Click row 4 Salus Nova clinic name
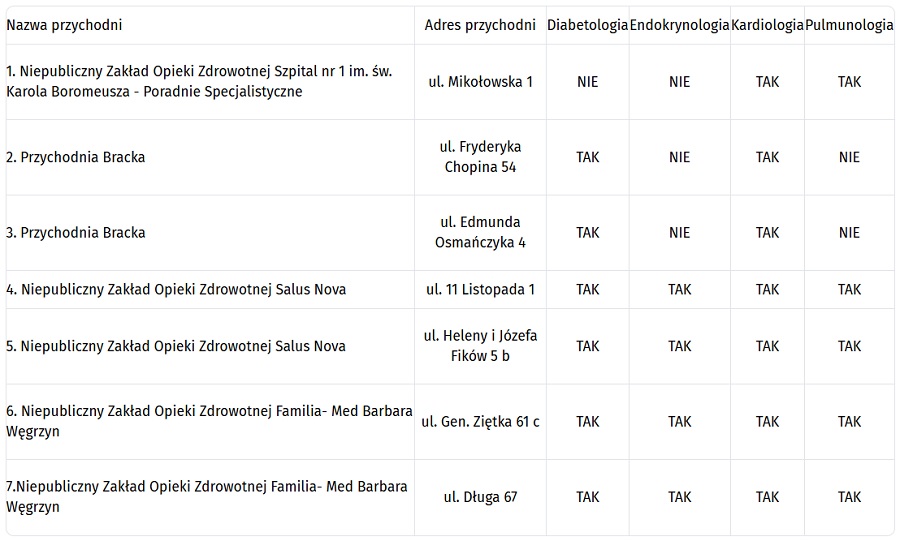Viewport: 900px width, 541px height. (176, 290)
